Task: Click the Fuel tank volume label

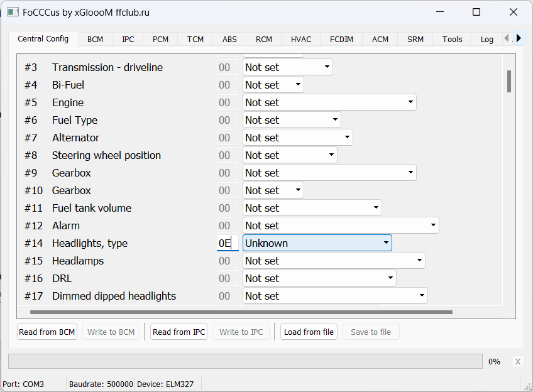Action: tap(92, 208)
